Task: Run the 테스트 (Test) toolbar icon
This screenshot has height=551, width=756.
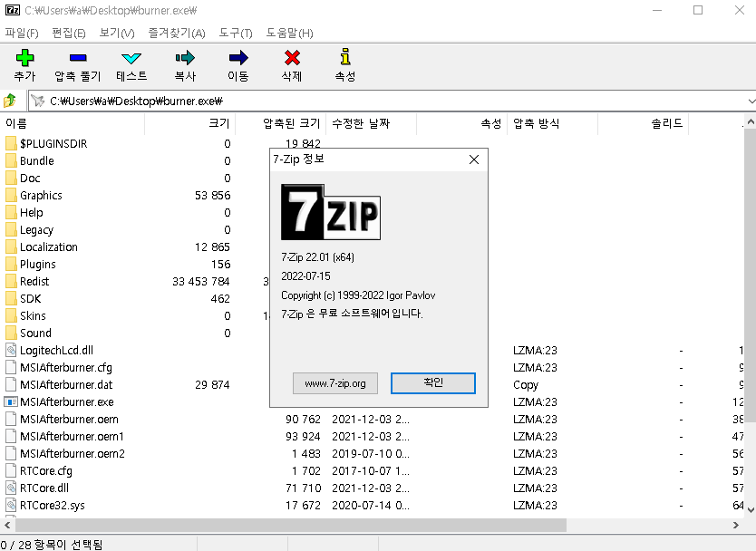Action: coord(131,58)
